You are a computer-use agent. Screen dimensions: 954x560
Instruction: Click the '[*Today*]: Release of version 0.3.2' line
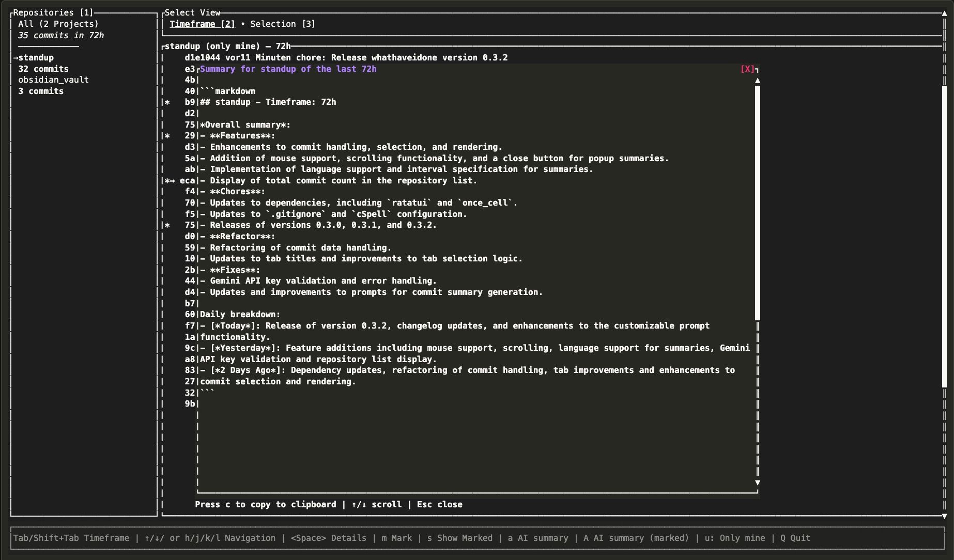point(455,325)
